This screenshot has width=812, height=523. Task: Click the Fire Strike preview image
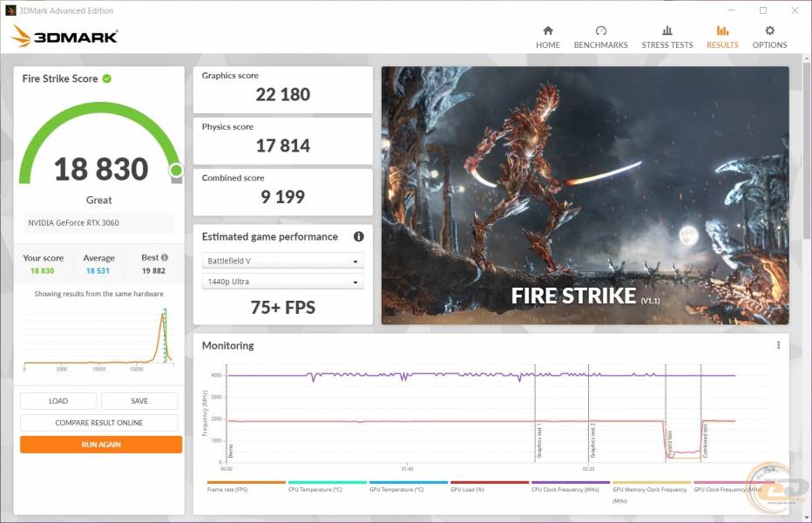pos(585,195)
